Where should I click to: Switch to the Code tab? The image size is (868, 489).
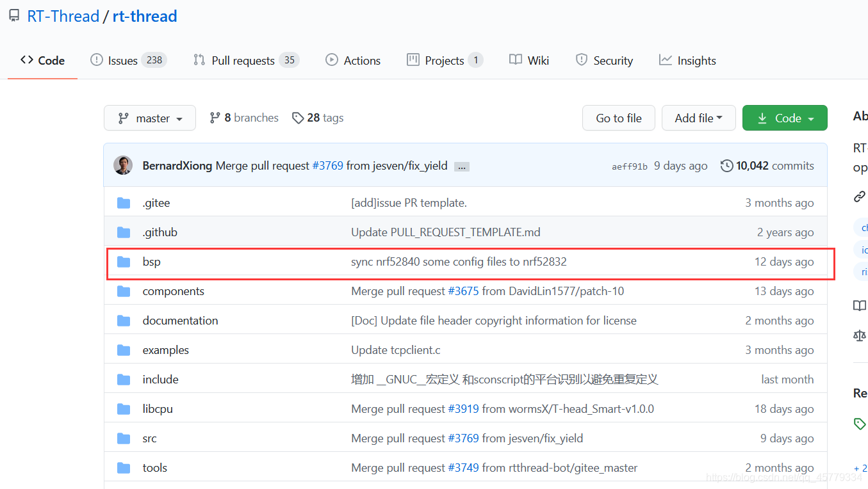[42, 60]
